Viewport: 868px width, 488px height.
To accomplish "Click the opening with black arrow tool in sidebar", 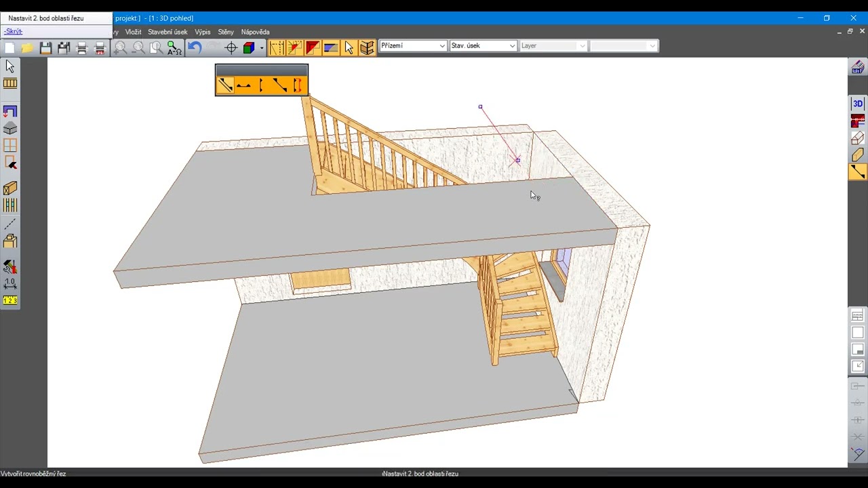I will (x=10, y=163).
